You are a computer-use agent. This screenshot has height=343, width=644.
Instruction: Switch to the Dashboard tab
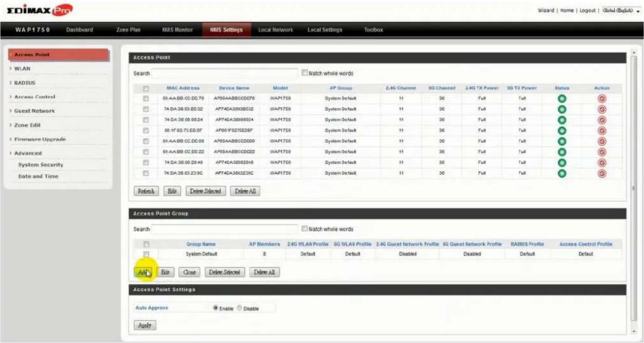point(79,30)
